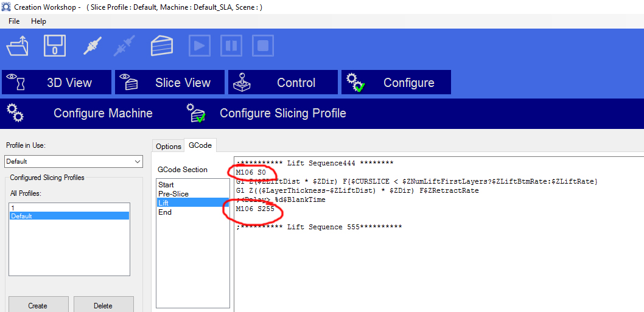644x312 pixels.
Task: Click the slice model cake icon
Action: coord(163,46)
